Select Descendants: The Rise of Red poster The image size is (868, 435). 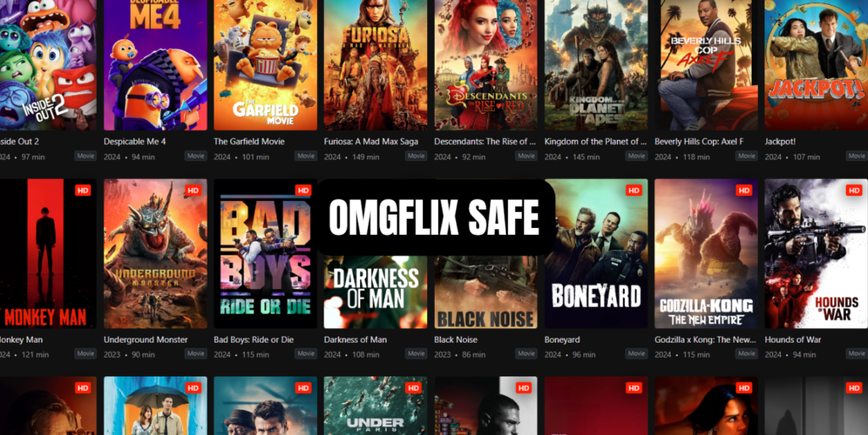486,65
